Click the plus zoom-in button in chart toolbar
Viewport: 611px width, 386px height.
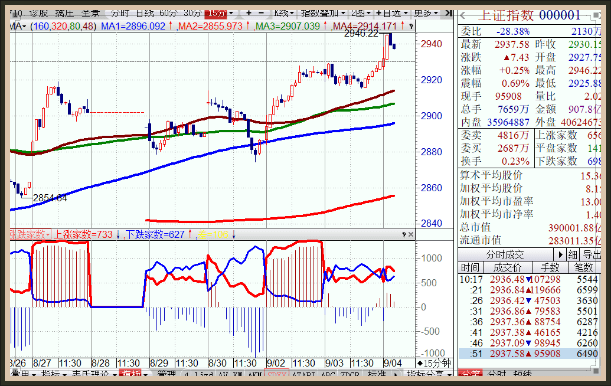click(x=249, y=13)
